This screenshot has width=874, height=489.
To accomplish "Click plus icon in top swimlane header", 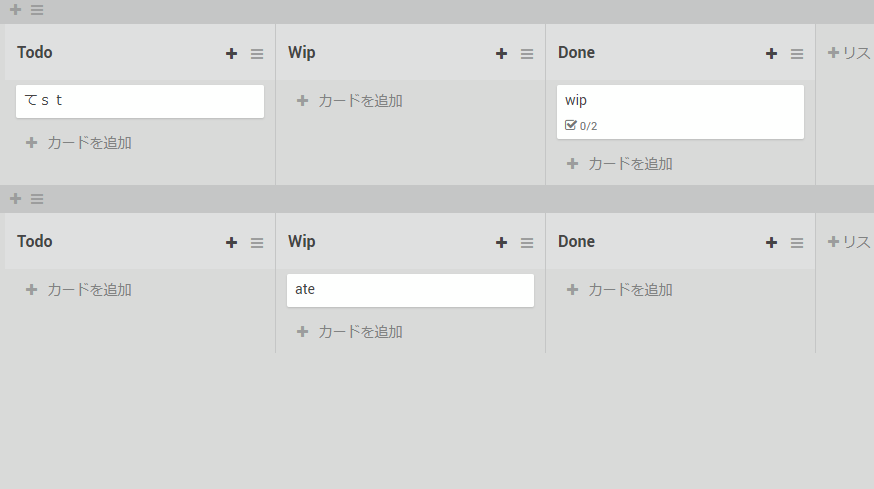I will pyautogui.click(x=15, y=10).
